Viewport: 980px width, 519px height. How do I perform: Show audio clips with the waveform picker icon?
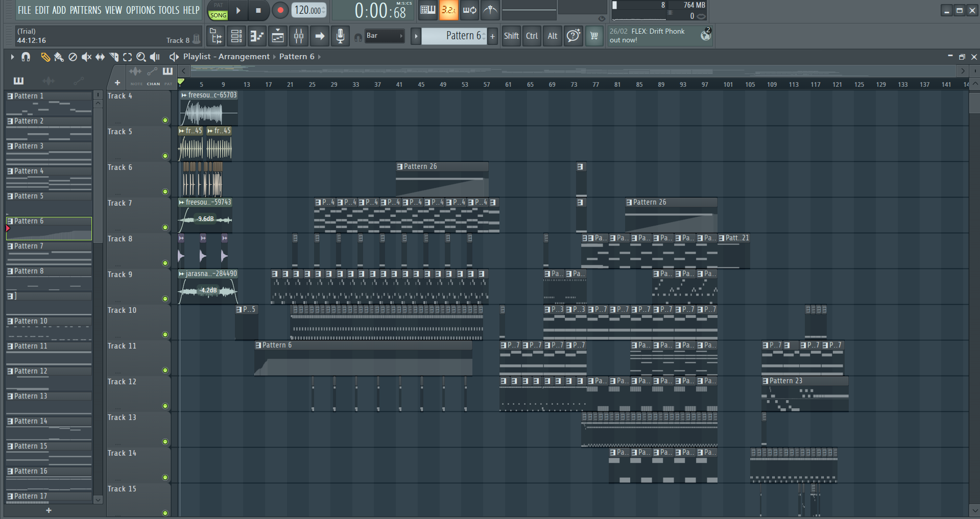pyautogui.click(x=49, y=81)
